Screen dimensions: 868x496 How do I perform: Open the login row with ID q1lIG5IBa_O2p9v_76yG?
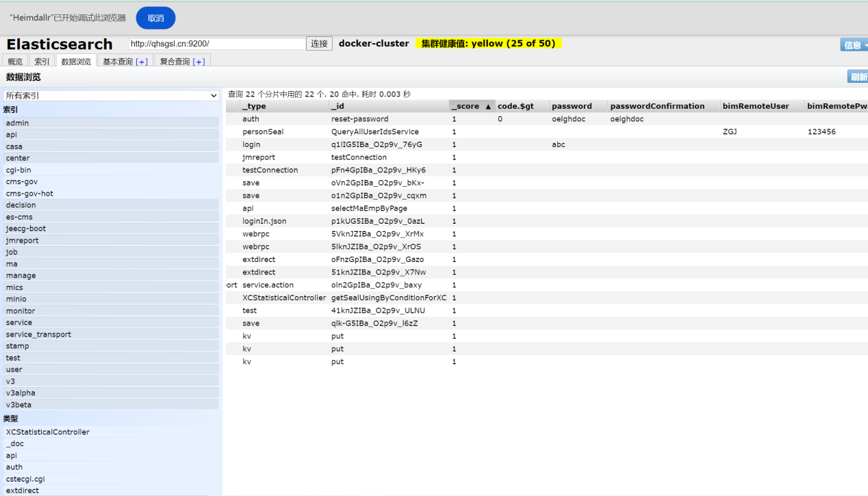coord(547,145)
